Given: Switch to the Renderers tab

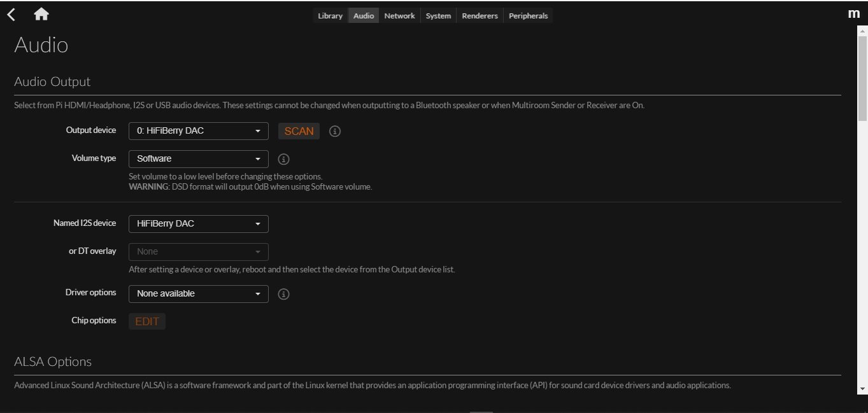Looking at the screenshot, I should point(480,16).
